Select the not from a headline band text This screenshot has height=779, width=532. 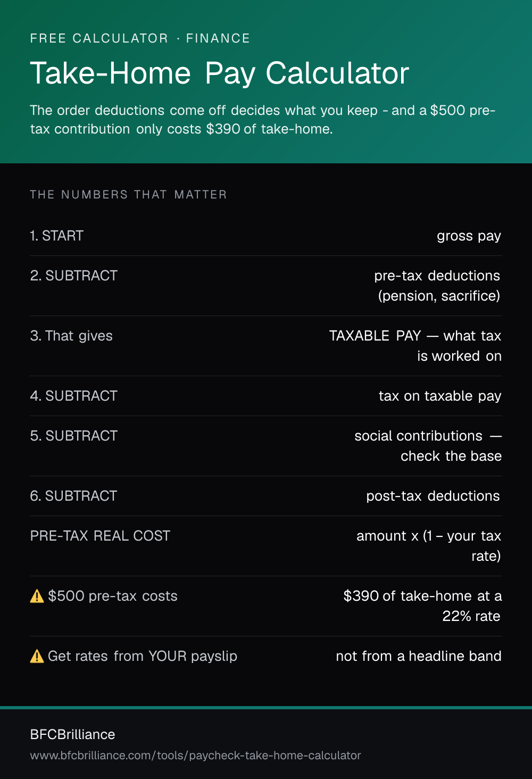pyautogui.click(x=419, y=656)
